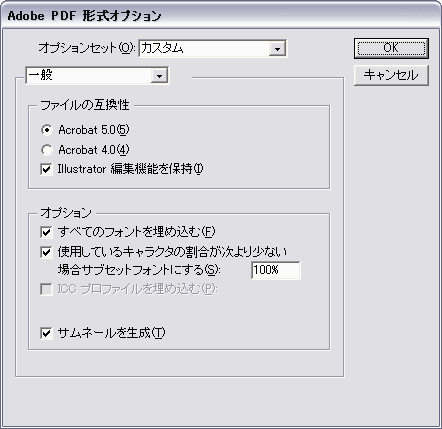Click the 場合サブセットフォントにする(S): label text
This screenshot has height=429, width=442.
point(139,270)
